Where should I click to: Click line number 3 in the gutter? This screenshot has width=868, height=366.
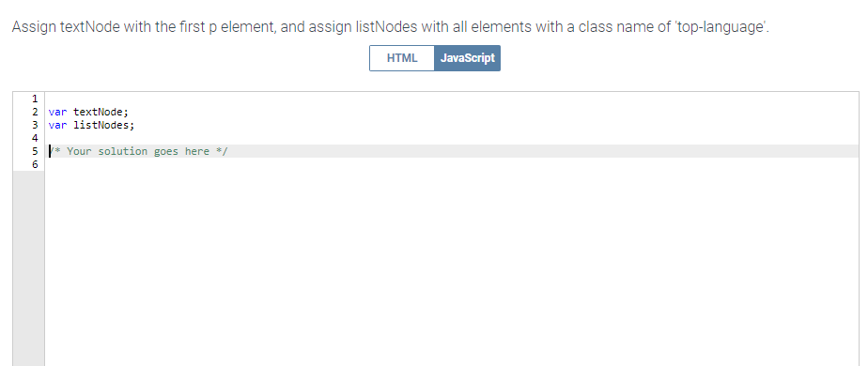pos(35,125)
